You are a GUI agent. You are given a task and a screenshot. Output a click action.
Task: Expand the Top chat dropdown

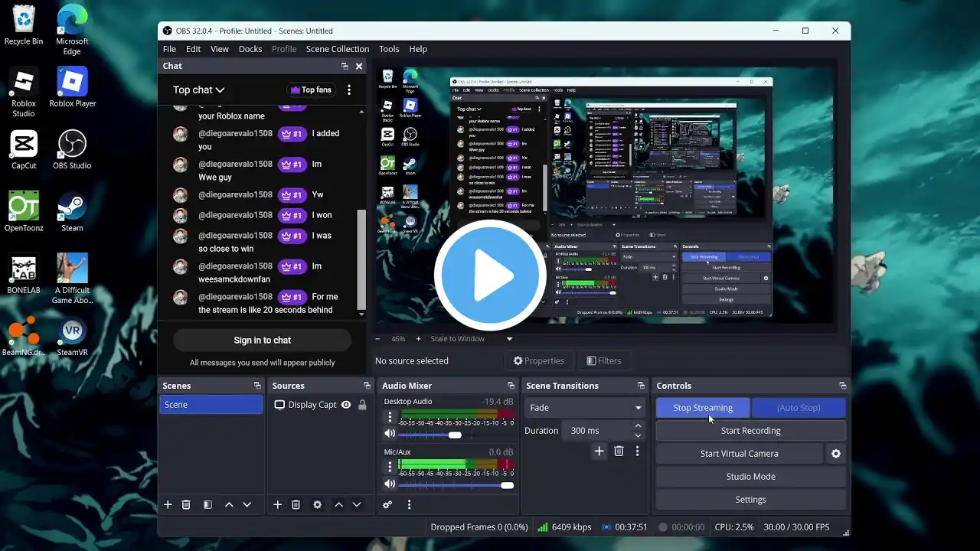(x=198, y=90)
